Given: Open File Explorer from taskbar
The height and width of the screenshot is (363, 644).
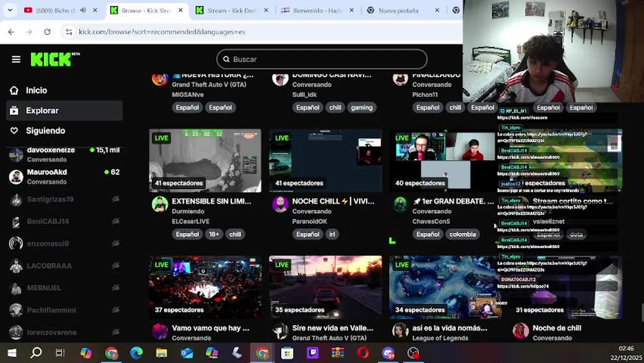Looking at the screenshot, I should (x=161, y=353).
